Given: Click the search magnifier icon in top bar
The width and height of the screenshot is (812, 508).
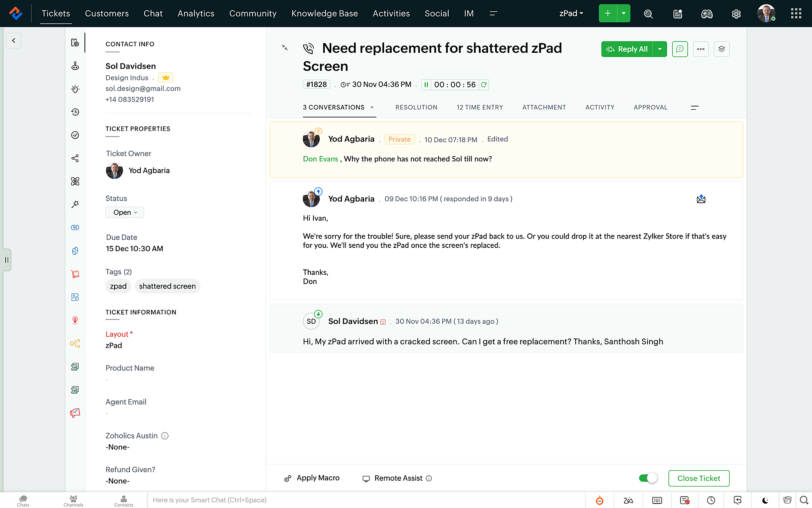Looking at the screenshot, I should 648,14.
